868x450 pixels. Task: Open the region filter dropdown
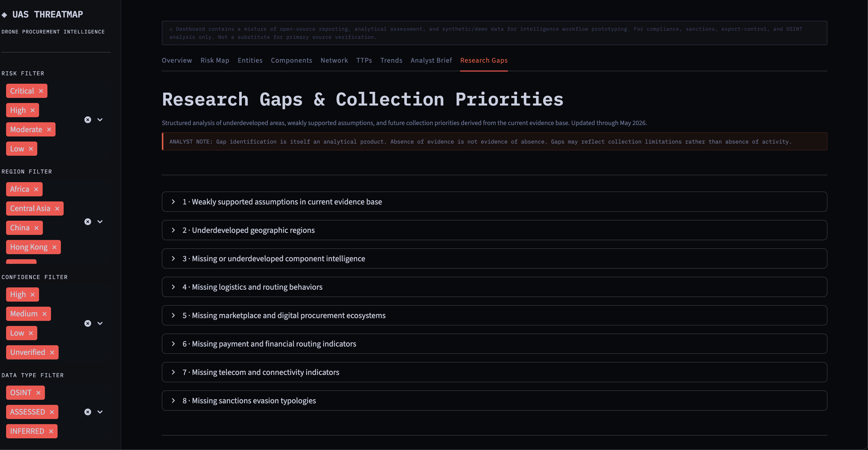pos(100,221)
